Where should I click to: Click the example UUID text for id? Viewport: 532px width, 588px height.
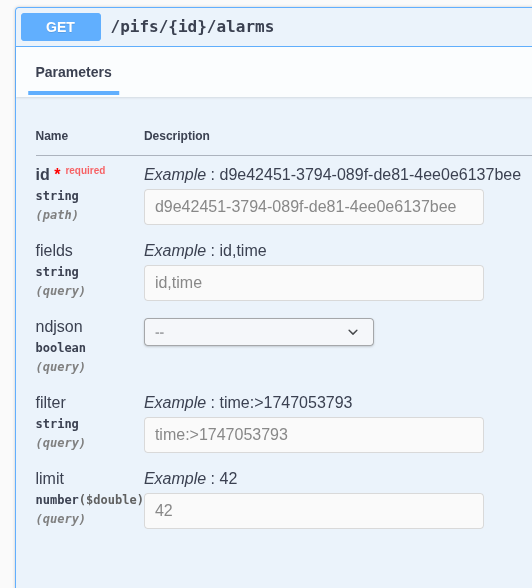pos(370,175)
